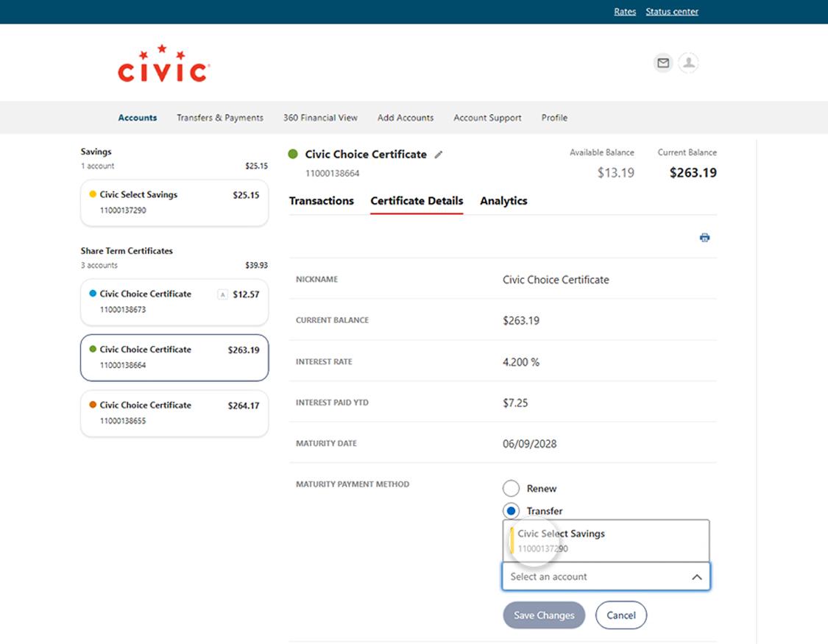Collapse the Select an account dropdown chevron
828x644 pixels.
pos(696,576)
